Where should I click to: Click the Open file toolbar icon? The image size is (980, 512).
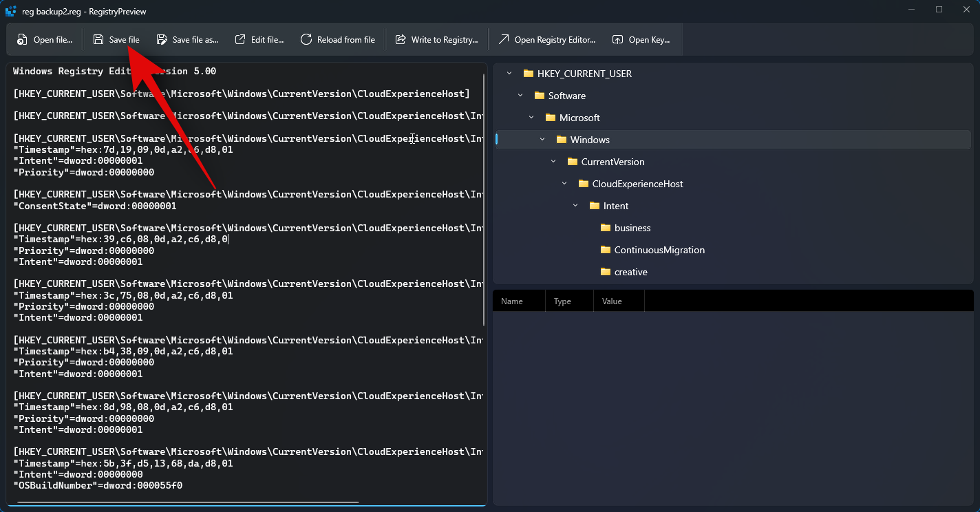(22, 40)
